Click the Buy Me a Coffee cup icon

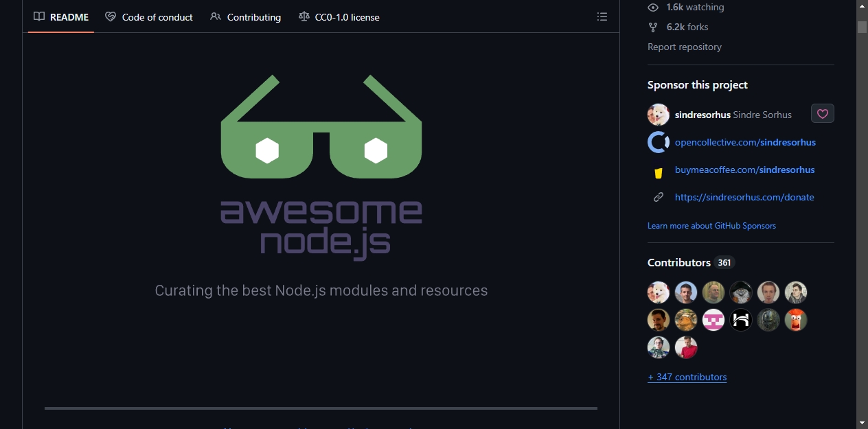coord(659,173)
